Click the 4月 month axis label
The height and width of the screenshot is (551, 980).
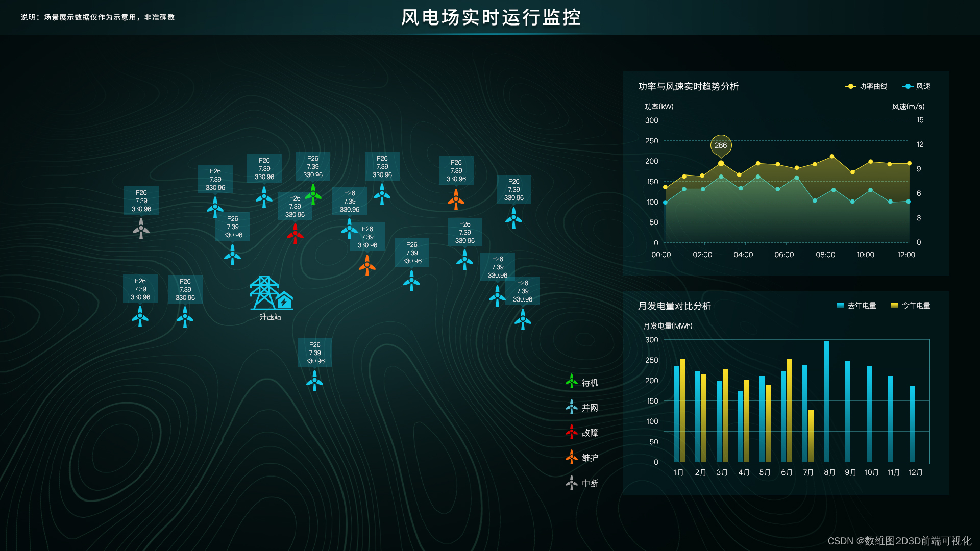click(744, 472)
